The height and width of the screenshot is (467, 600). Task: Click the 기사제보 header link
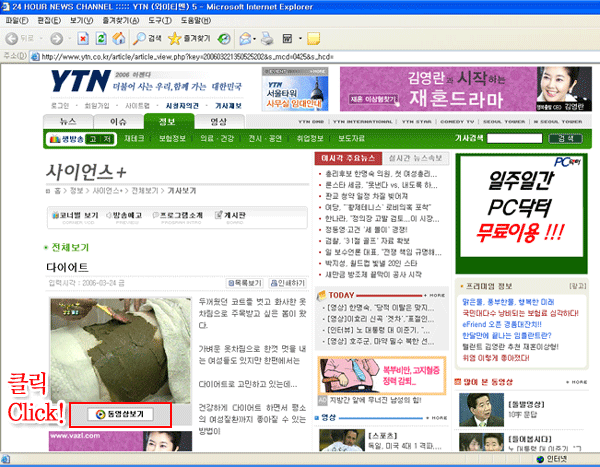pyautogui.click(x=228, y=106)
